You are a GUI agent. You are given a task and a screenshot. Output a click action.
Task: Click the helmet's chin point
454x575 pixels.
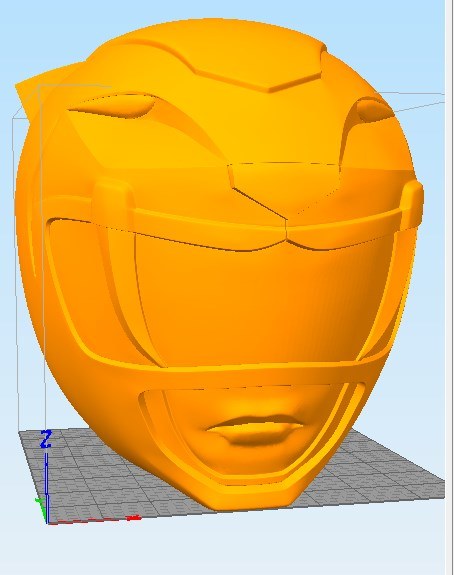click(x=249, y=501)
